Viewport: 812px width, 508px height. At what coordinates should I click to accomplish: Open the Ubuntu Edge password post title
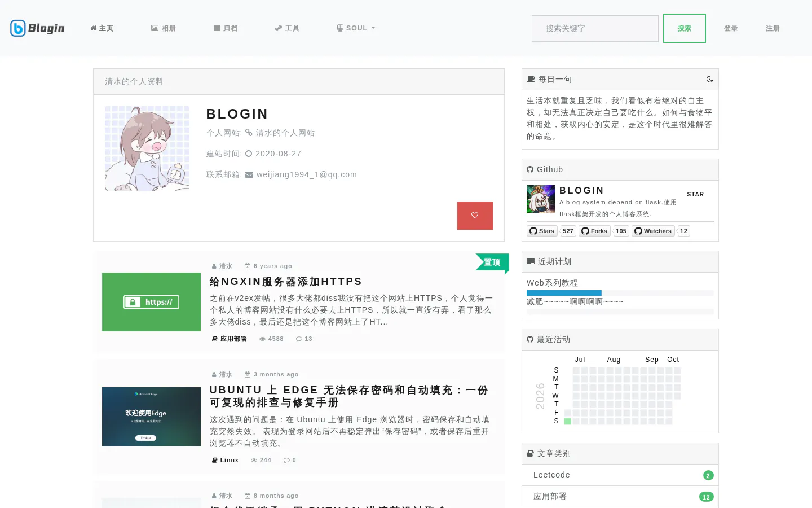coord(348,396)
